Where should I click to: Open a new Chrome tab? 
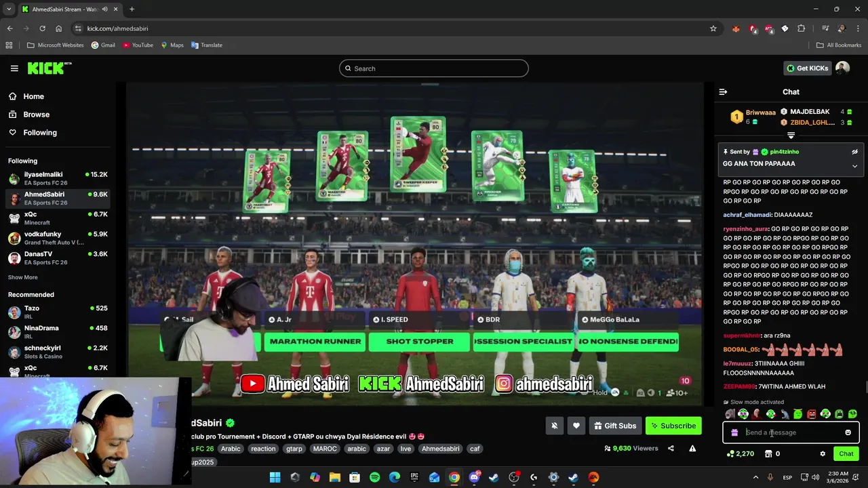coord(132,9)
